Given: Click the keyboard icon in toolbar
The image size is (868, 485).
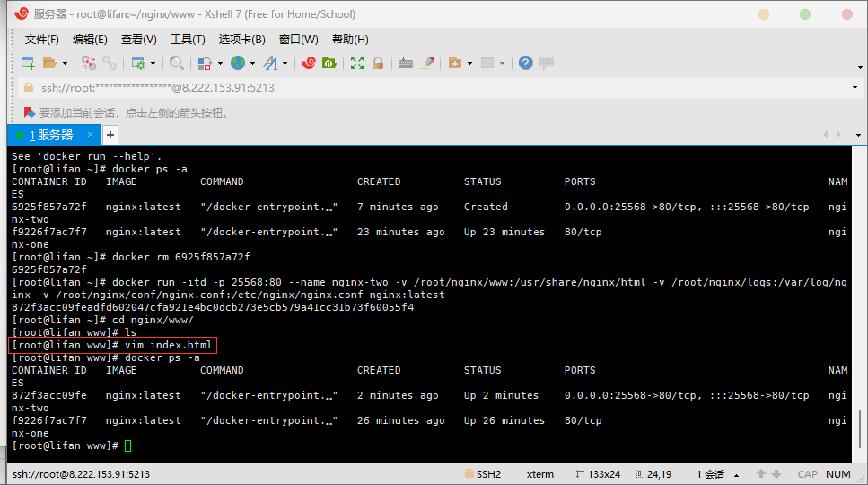Looking at the screenshot, I should point(406,63).
